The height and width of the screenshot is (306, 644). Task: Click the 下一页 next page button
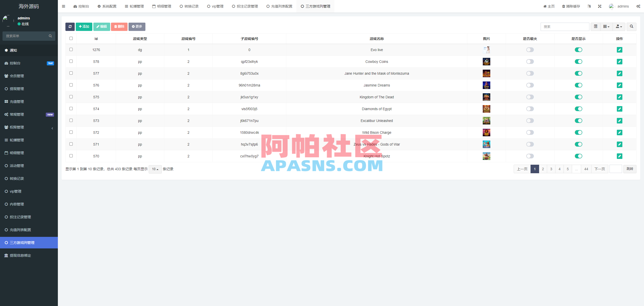(x=600, y=169)
